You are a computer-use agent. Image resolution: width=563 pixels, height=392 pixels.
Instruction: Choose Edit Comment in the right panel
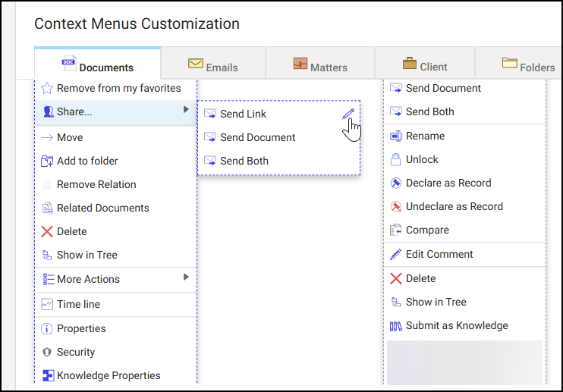[x=464, y=254]
